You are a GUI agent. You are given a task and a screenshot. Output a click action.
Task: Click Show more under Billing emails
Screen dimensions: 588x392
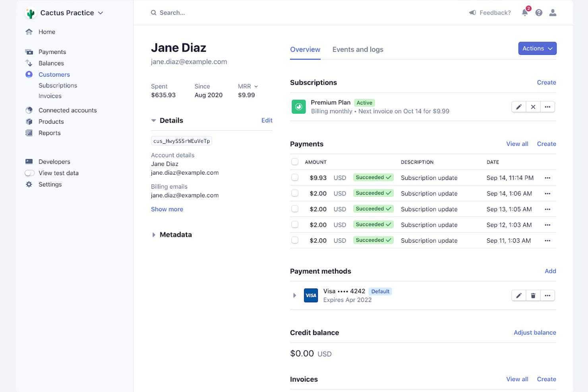pos(167,209)
